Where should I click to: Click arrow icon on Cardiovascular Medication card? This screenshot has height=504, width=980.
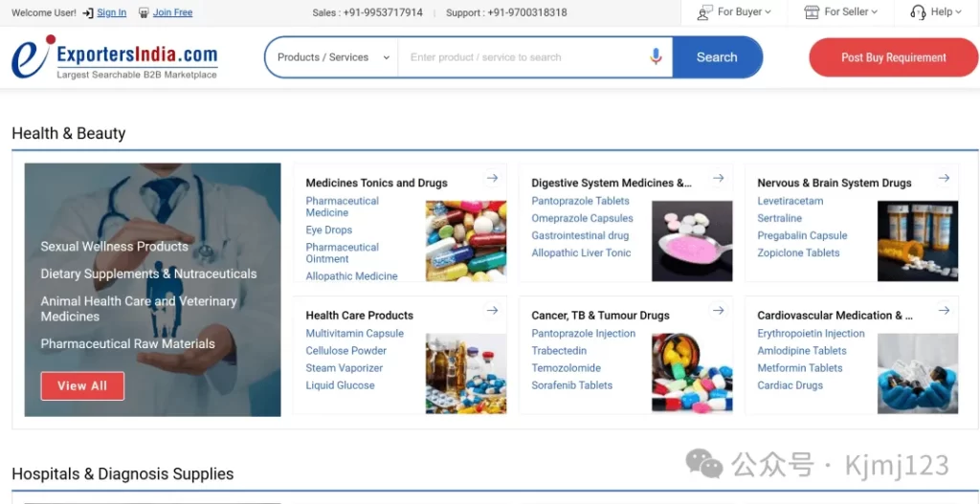point(944,311)
